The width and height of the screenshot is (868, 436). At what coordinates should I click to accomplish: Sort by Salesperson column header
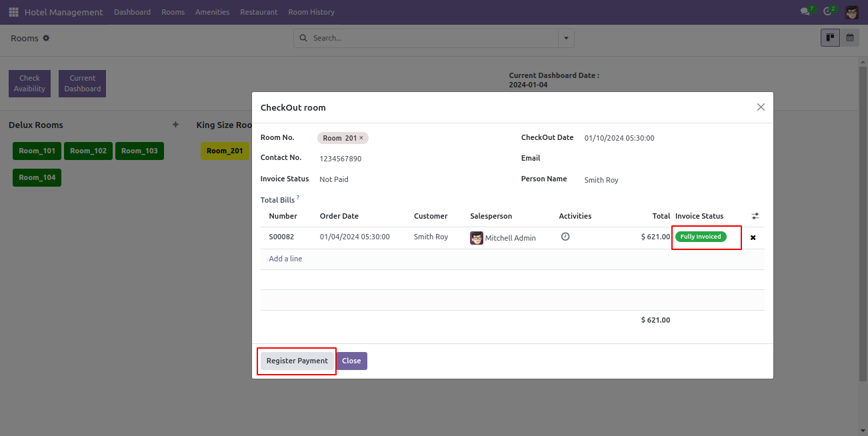[x=491, y=216]
